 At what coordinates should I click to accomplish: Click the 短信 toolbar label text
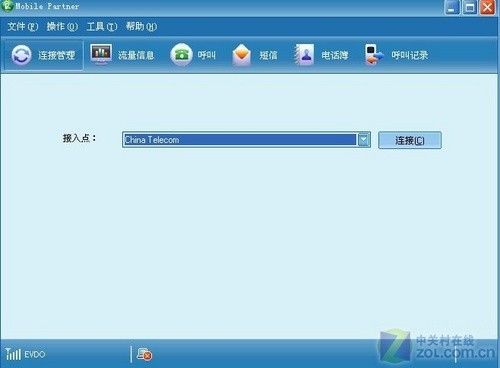(x=268, y=55)
